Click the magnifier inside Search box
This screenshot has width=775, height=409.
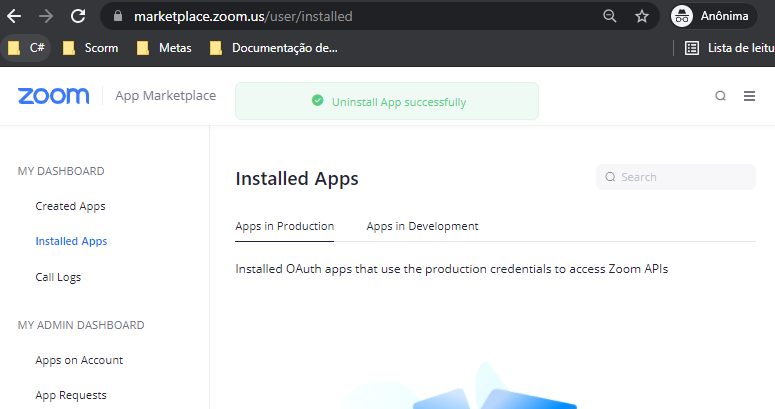610,177
